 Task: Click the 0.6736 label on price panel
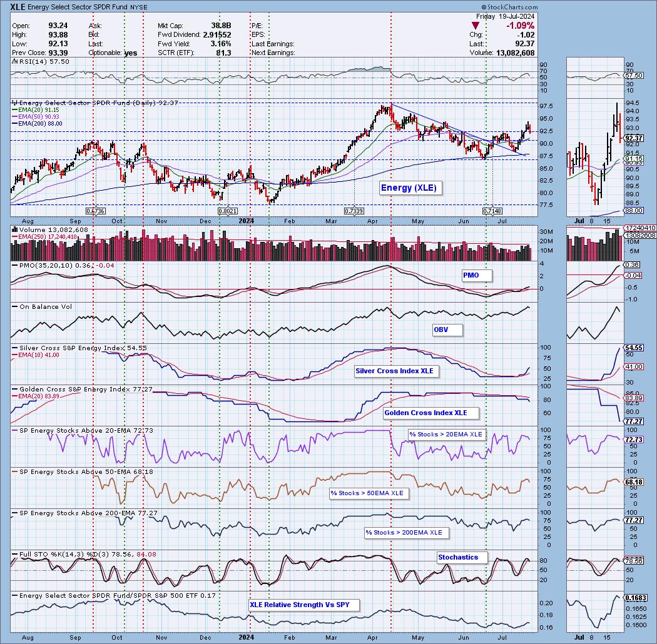click(96, 211)
